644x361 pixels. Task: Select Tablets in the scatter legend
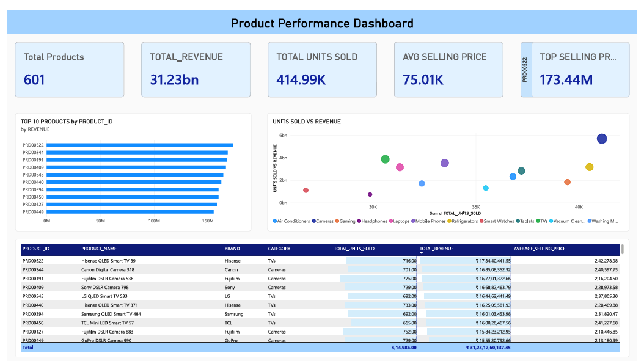tap(525, 221)
